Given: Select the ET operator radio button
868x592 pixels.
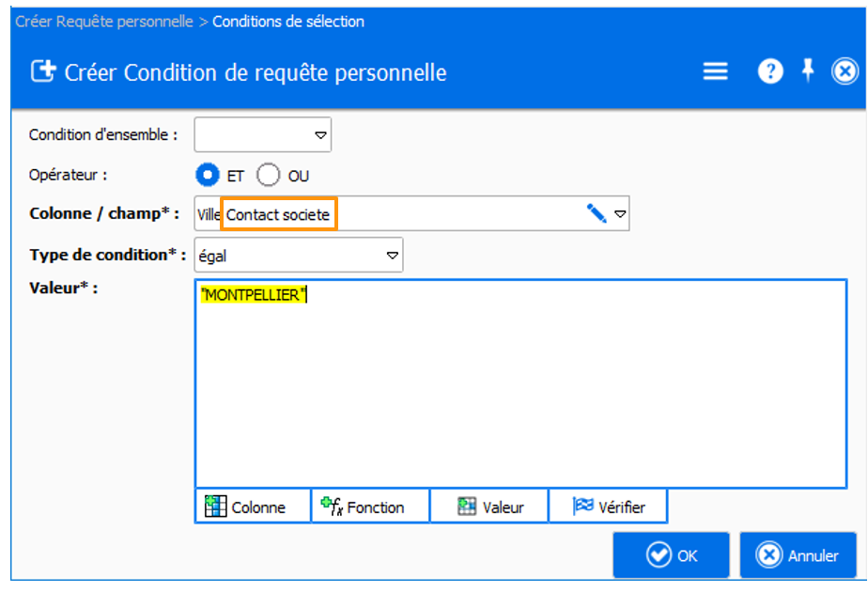Looking at the screenshot, I should coord(207,176).
